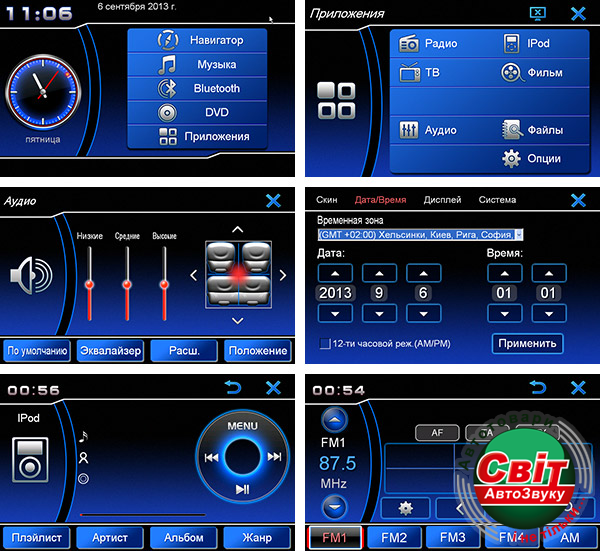Switch to the Дисплей tab
Viewport: 600px width, 551px height.
pyautogui.click(x=442, y=200)
